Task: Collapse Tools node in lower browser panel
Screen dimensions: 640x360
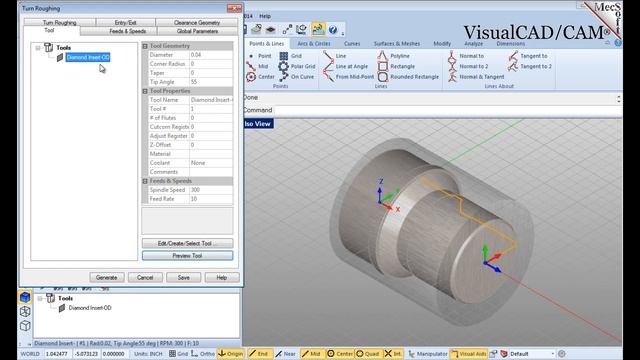Action: tap(40, 298)
